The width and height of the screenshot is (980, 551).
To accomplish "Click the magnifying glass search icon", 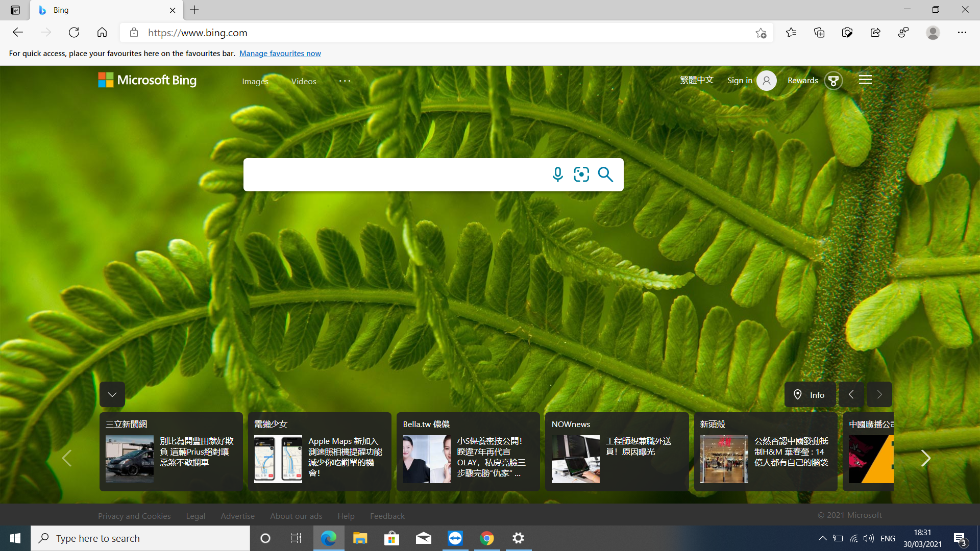I will tap(605, 174).
